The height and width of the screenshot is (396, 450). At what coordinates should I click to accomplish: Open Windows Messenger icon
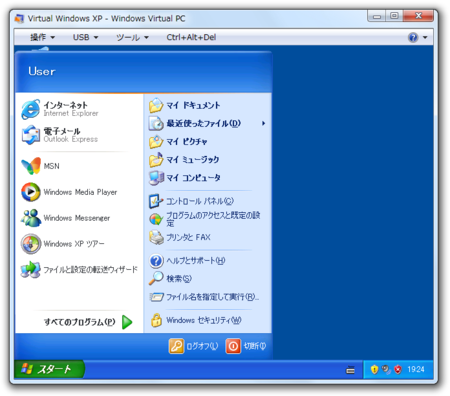(31, 218)
